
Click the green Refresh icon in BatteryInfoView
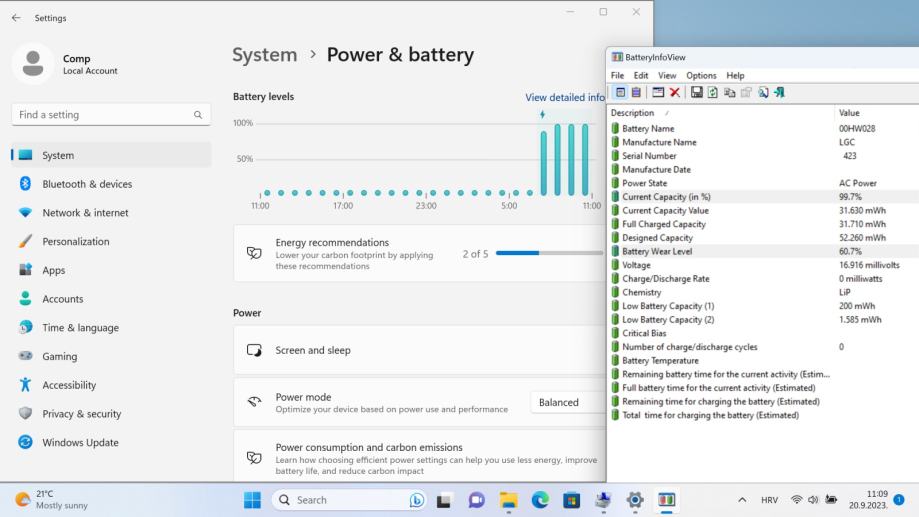pos(713,93)
